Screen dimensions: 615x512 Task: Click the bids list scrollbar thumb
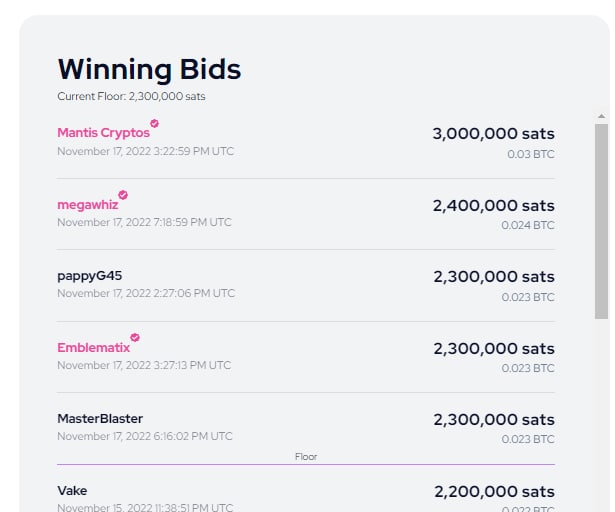[x=601, y=222]
